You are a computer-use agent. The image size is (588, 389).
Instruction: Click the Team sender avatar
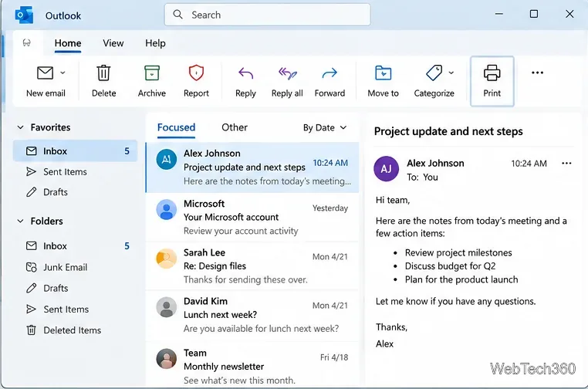(x=167, y=359)
